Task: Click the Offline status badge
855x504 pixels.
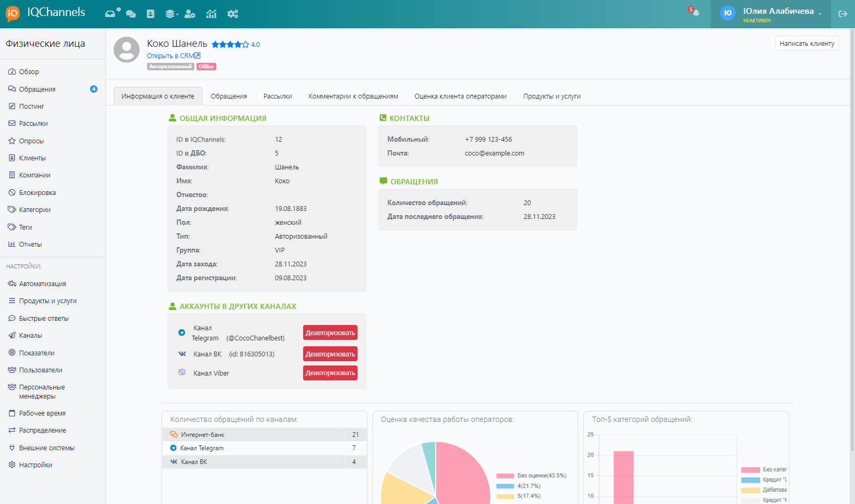Action: click(x=206, y=67)
